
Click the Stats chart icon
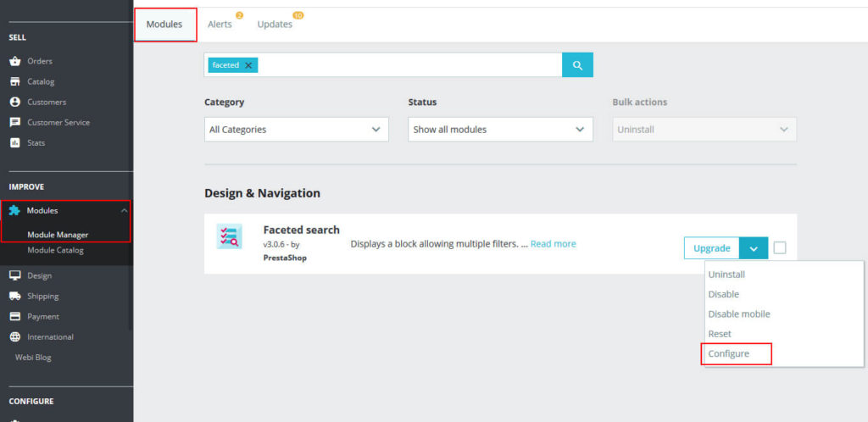(14, 142)
